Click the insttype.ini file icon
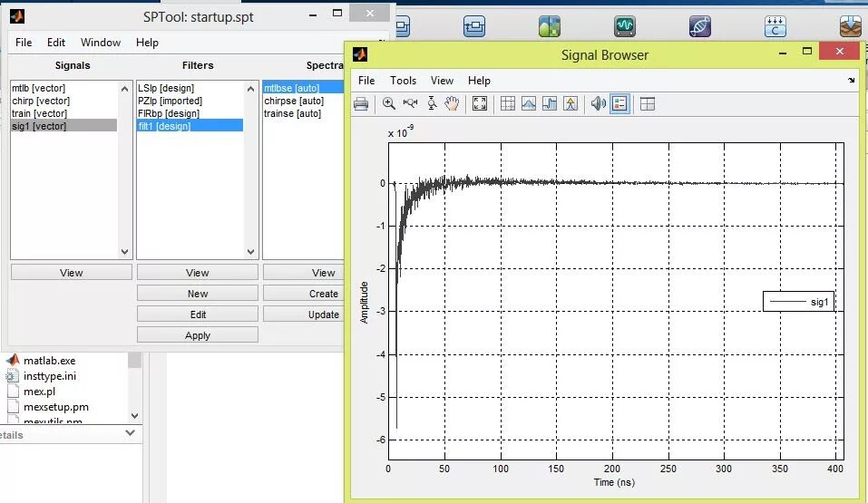The height and width of the screenshot is (503, 868). pos(12,376)
